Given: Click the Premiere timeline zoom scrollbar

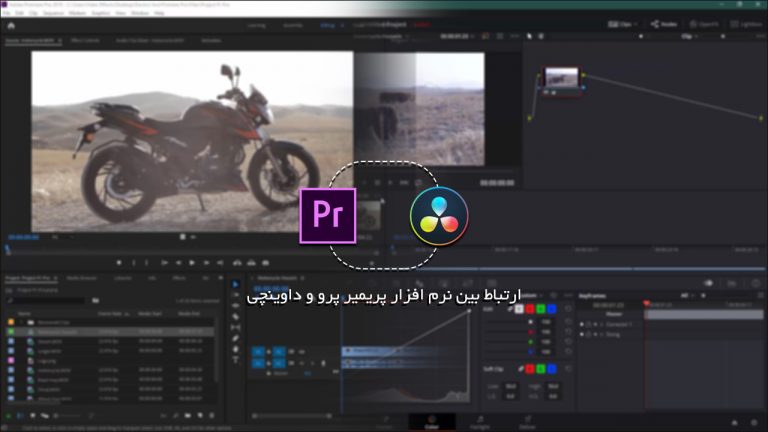Looking at the screenshot, I should pos(292,416).
